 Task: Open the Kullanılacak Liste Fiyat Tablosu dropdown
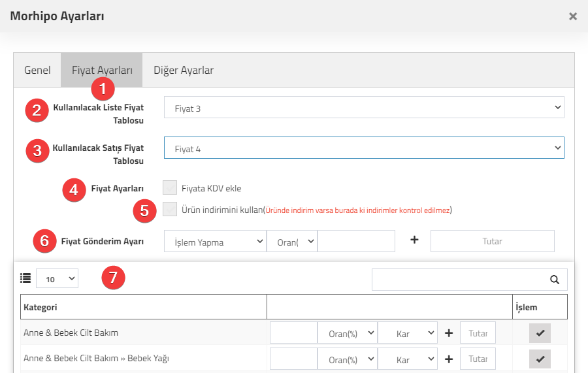(364, 107)
